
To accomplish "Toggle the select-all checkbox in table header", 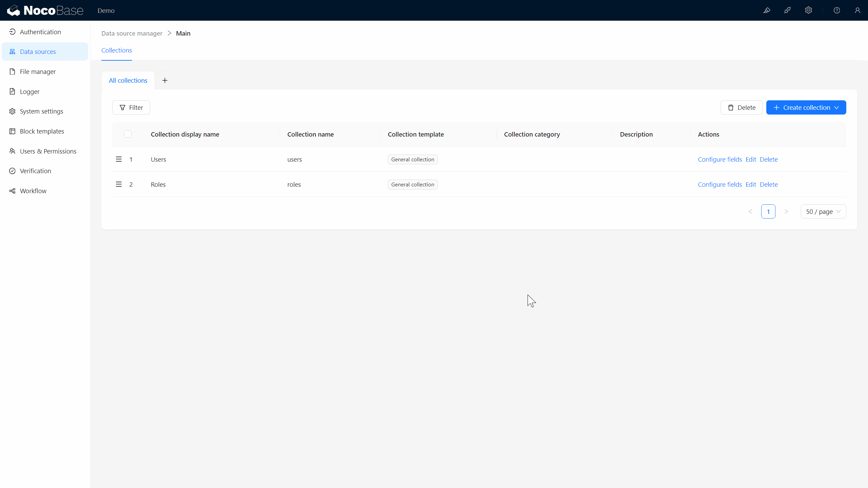I will tap(127, 133).
